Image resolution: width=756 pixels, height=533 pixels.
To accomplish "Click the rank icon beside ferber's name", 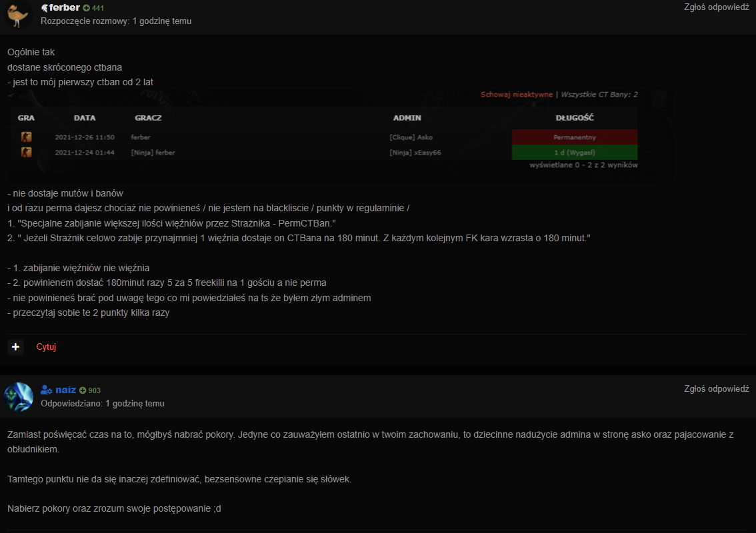I will [x=45, y=8].
